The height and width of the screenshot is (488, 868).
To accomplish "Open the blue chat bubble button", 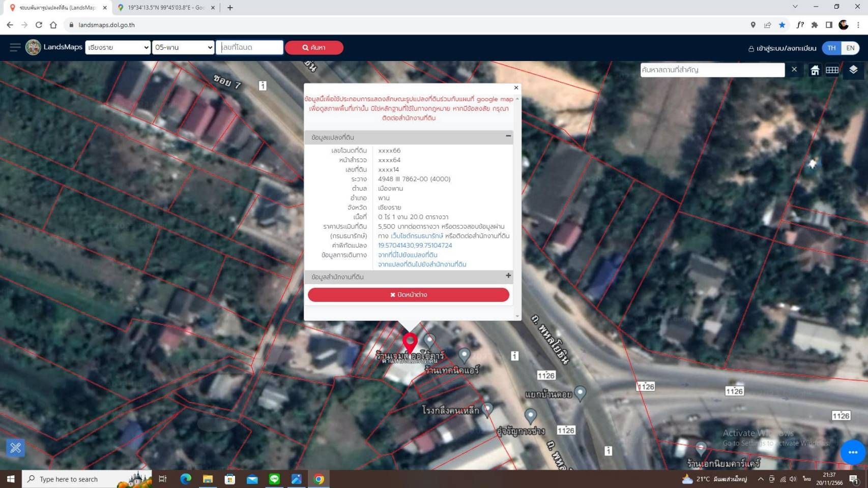I will pos(853,452).
